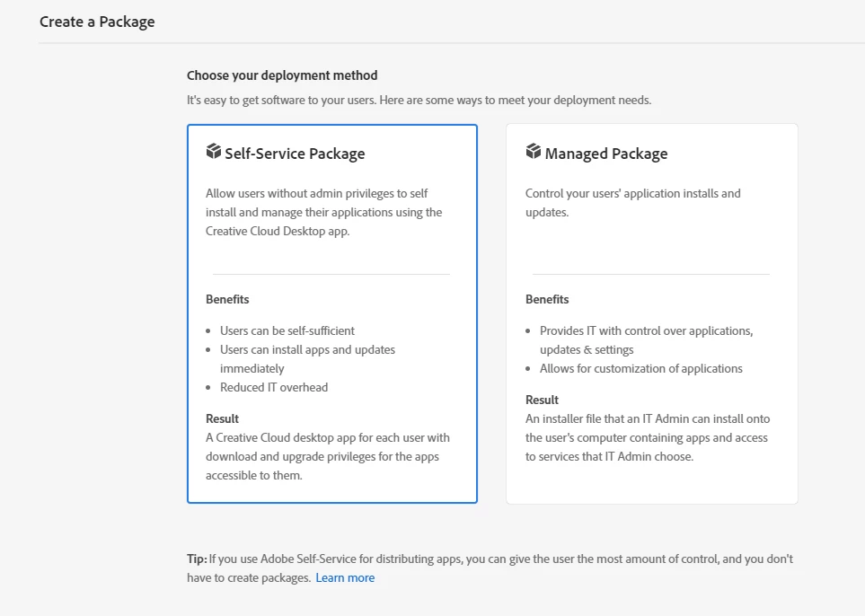This screenshot has width=865, height=616.
Task: Select the Self-Service Package title
Action: tap(295, 154)
